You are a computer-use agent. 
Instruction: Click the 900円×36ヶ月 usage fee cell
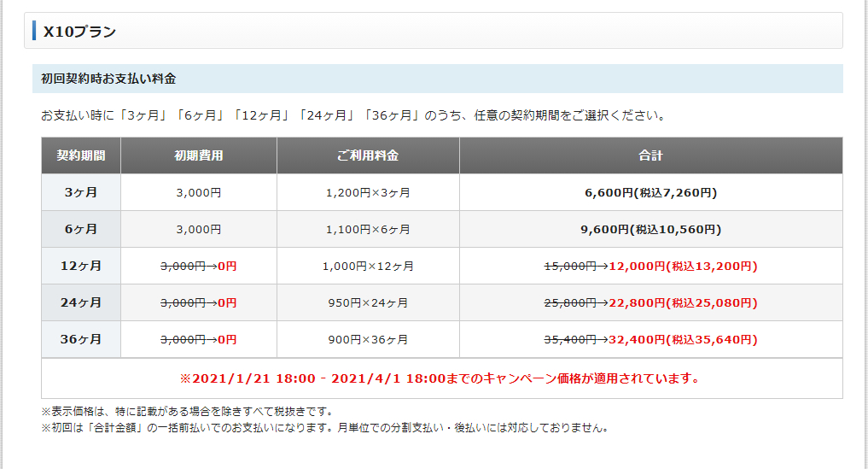point(368,339)
